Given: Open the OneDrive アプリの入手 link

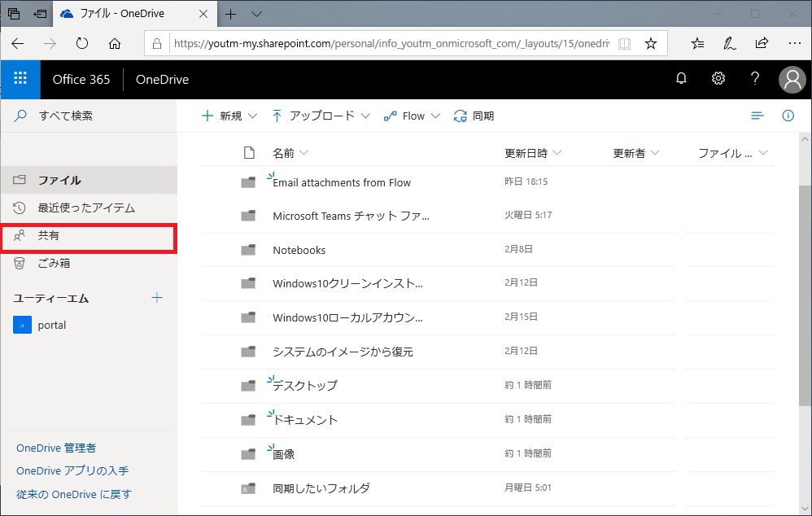Looking at the screenshot, I should (x=72, y=471).
